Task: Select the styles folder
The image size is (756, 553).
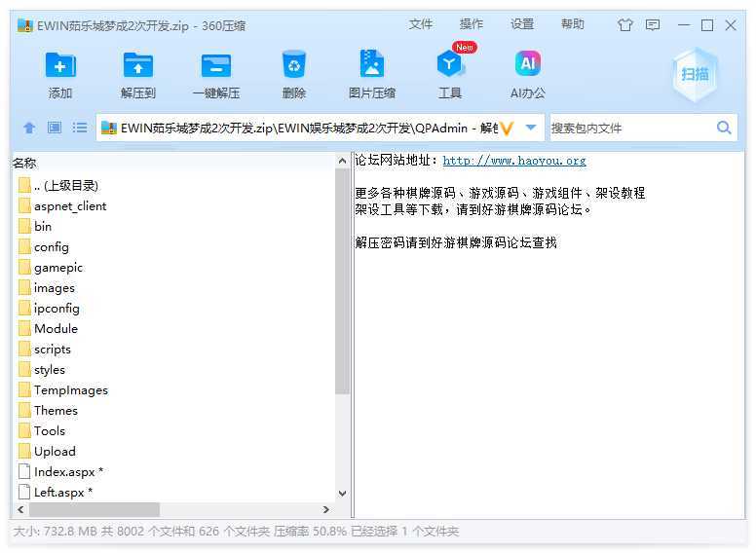Action: tap(42, 369)
